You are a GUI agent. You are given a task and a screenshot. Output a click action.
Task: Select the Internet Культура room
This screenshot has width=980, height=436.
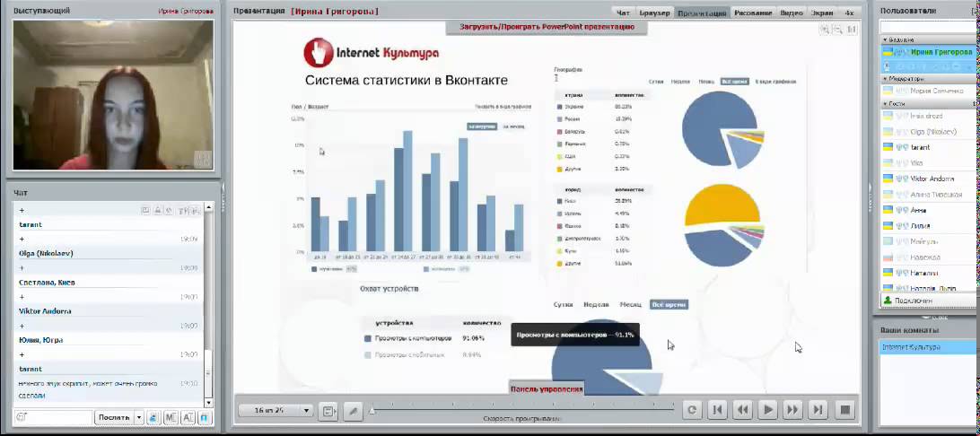click(928, 347)
